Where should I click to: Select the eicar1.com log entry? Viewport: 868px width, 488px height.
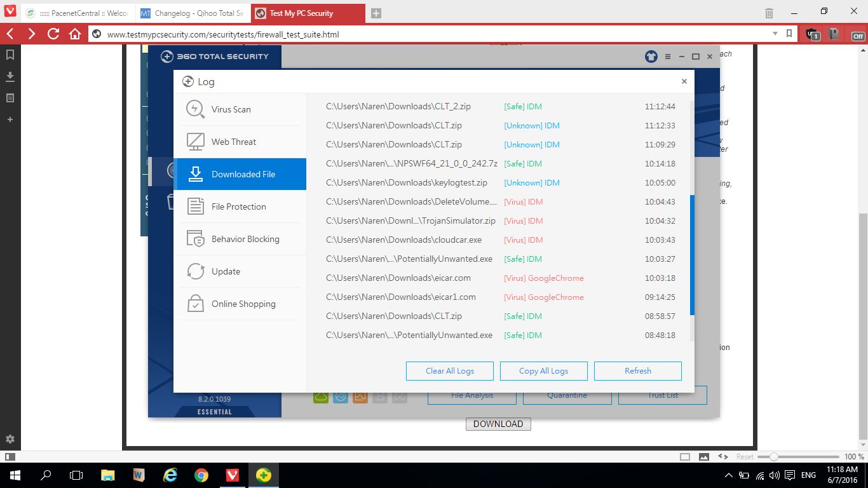click(501, 297)
